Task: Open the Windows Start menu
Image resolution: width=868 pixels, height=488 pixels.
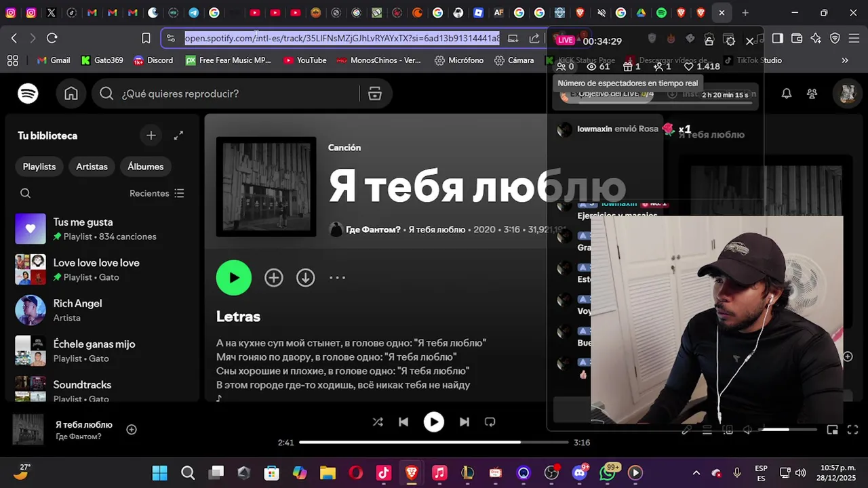Action: tap(160, 472)
